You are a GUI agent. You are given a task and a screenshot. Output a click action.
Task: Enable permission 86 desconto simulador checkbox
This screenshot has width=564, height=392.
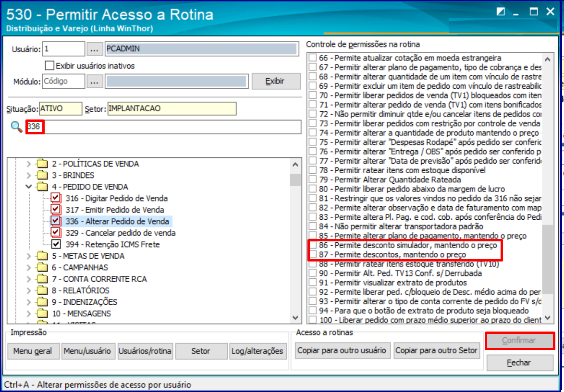coord(313,245)
